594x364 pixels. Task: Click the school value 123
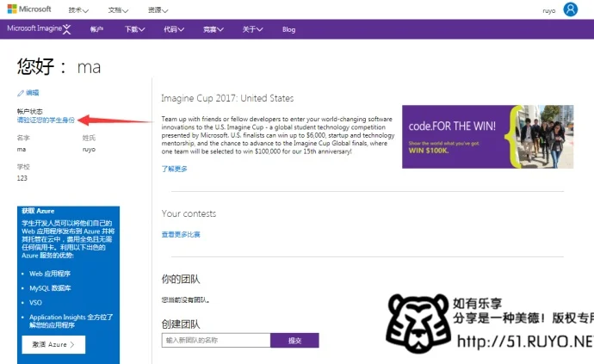point(22,178)
